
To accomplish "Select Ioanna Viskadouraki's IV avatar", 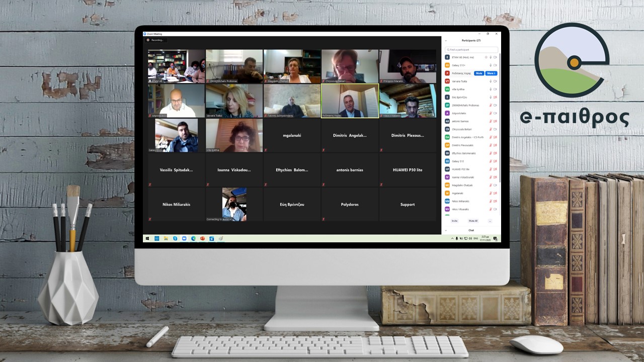I will click(447, 177).
